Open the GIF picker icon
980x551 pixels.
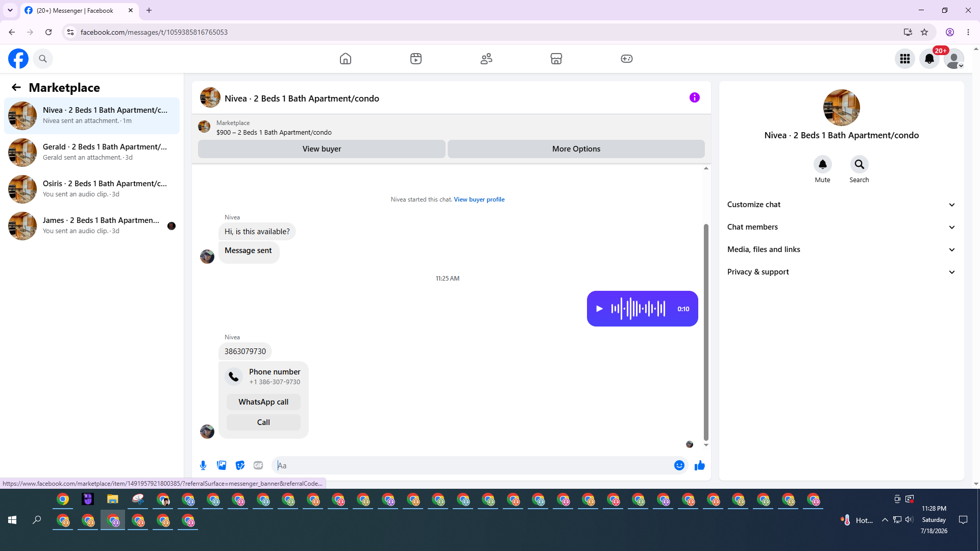258,465
